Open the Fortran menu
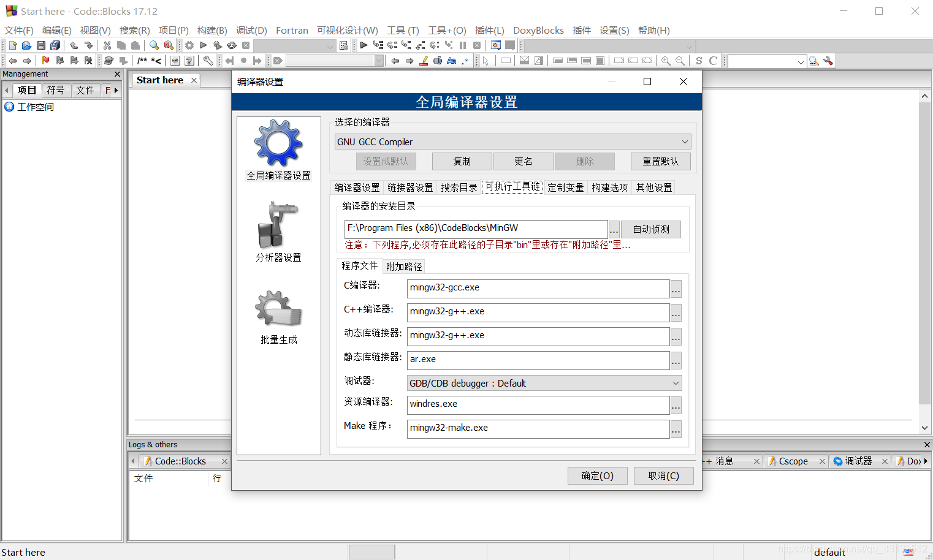The height and width of the screenshot is (560, 933). click(x=292, y=30)
